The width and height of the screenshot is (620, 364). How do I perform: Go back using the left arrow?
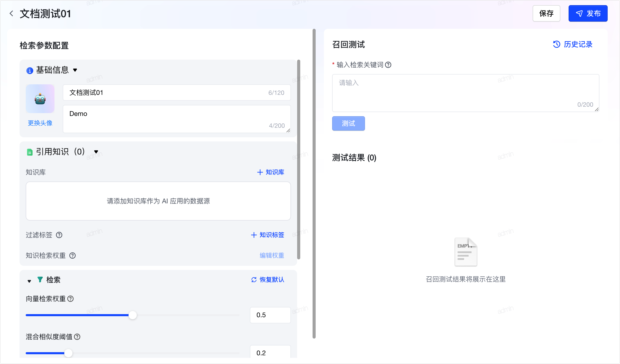(11, 14)
